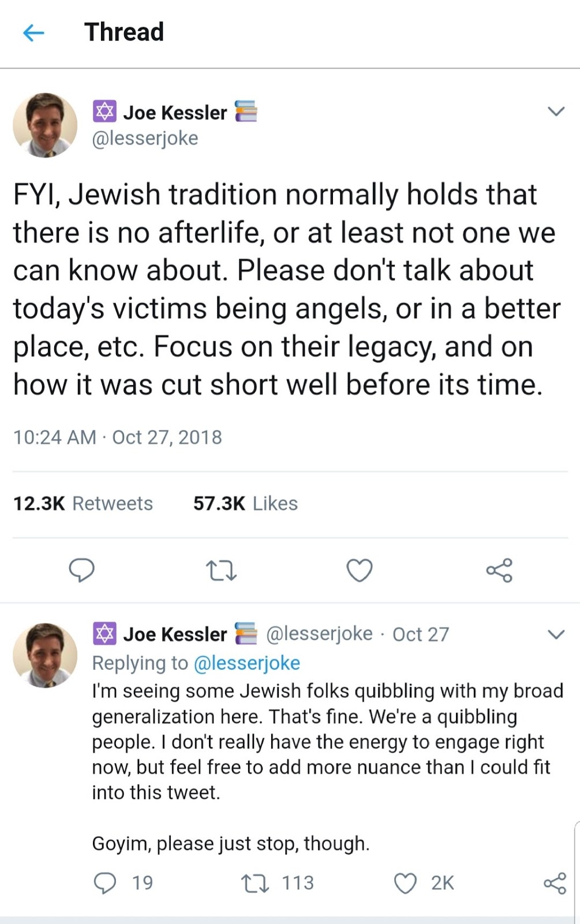Click the 10:24 AM Oct 27, 2018 timestamp
The image size is (580, 924).
pos(117,437)
